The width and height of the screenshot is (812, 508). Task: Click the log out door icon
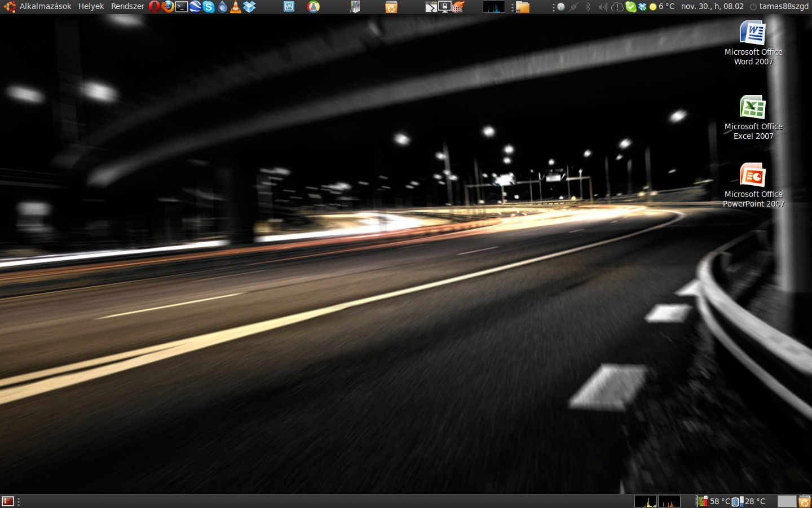coord(355,7)
